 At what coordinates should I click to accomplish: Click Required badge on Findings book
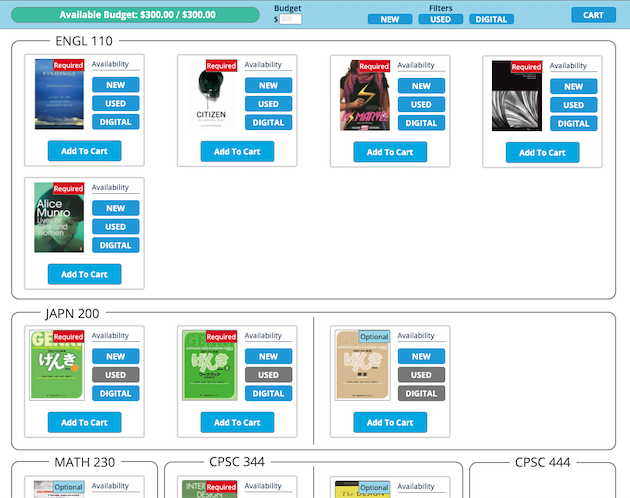click(68, 65)
